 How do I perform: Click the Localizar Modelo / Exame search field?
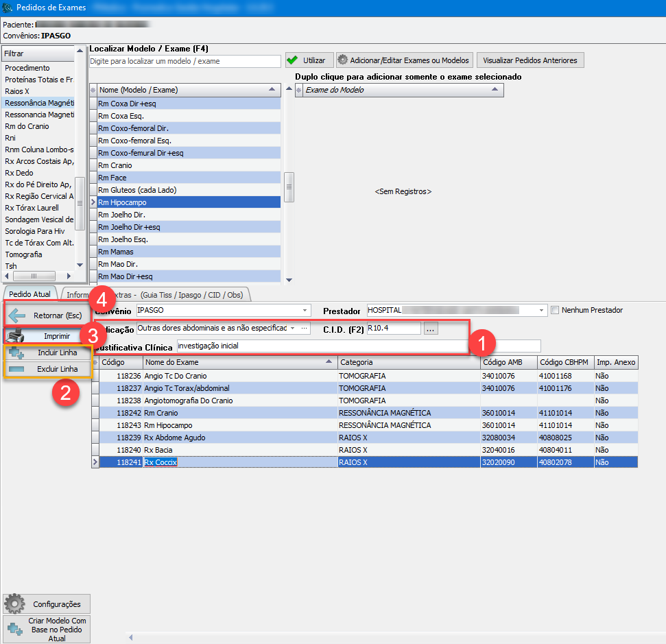point(185,61)
